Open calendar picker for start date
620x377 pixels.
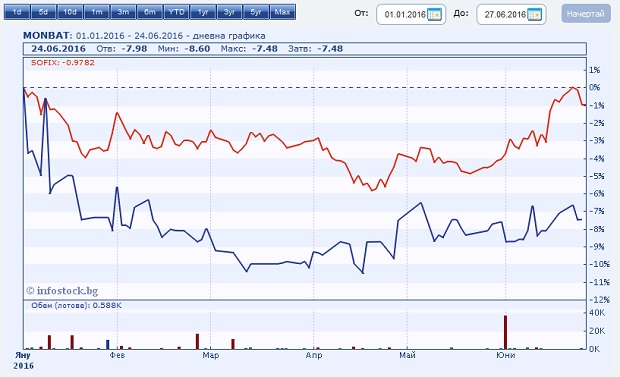[434, 15]
